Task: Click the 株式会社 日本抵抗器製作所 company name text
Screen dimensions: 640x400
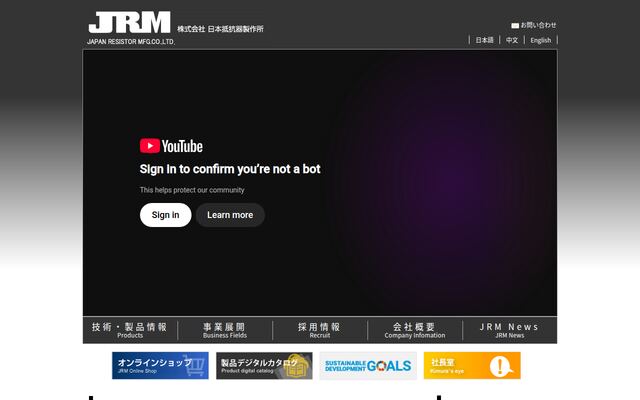Action: pyautogui.click(x=220, y=29)
